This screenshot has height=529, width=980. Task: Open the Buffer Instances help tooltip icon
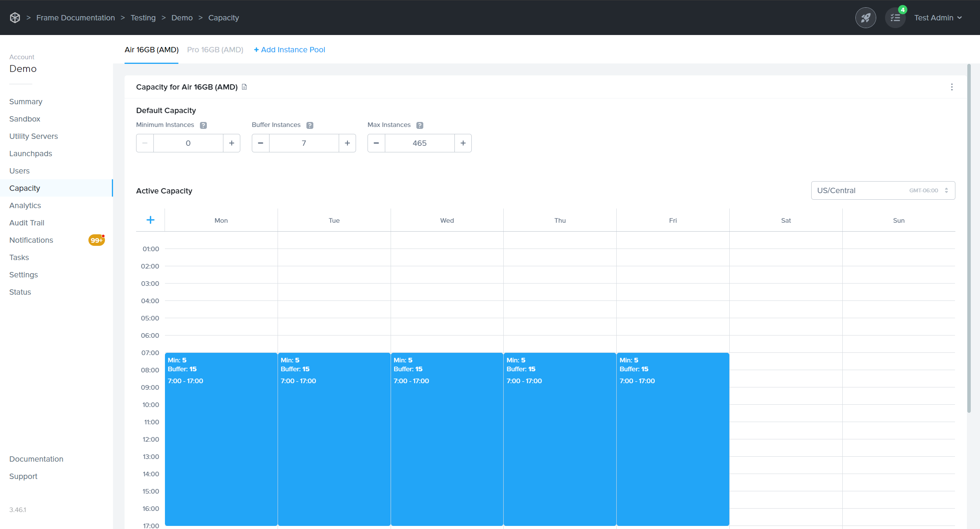click(x=309, y=125)
